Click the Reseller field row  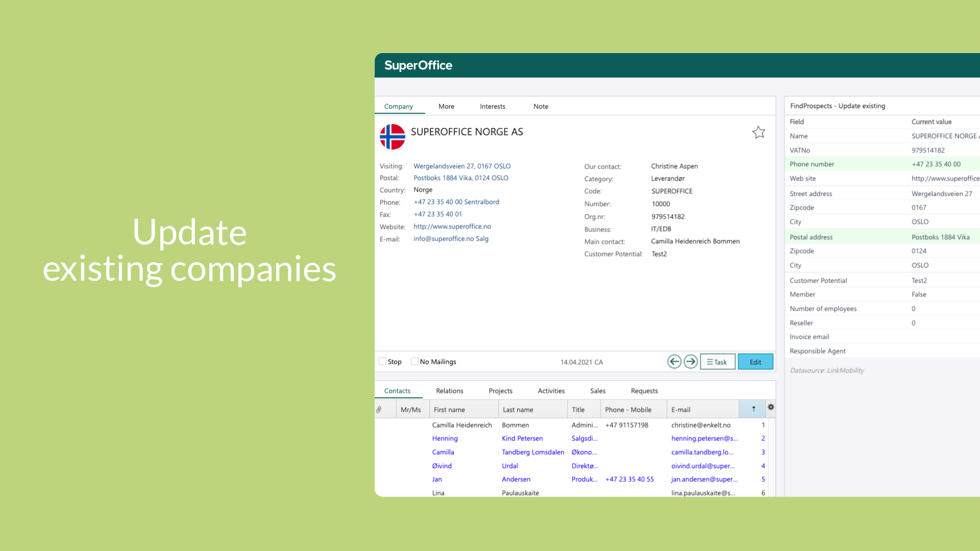pos(882,323)
